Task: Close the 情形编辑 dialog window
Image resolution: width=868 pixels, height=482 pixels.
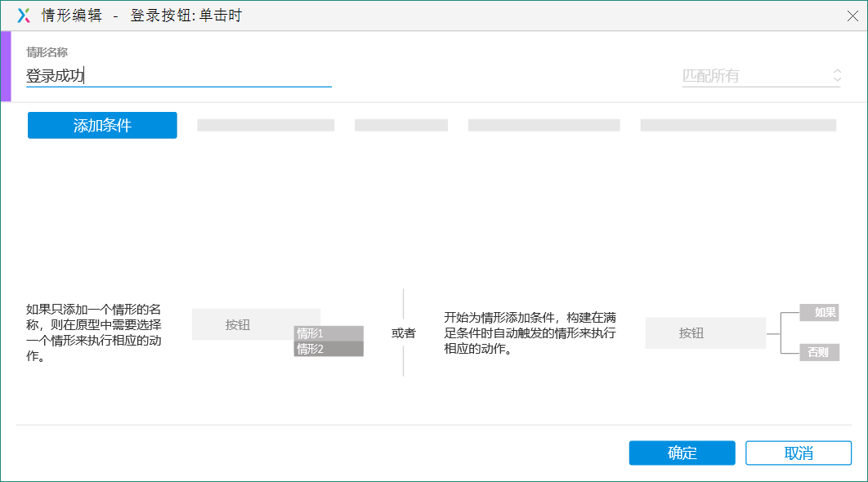Action: (852, 16)
